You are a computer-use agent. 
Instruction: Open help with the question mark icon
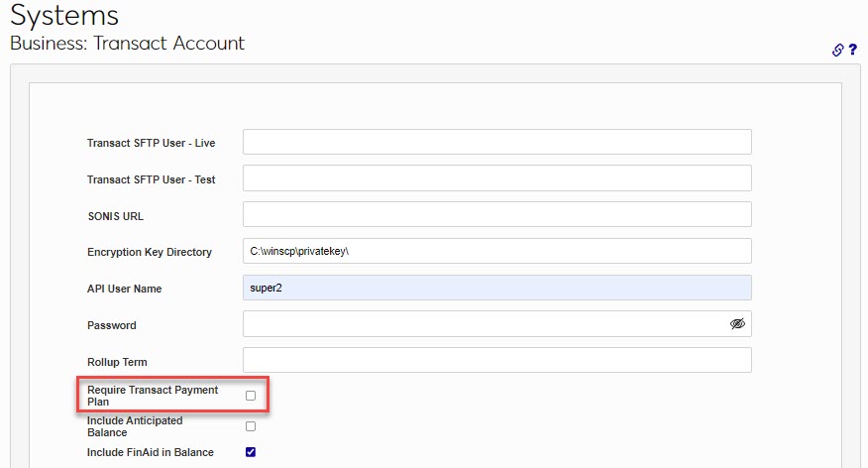[853, 50]
